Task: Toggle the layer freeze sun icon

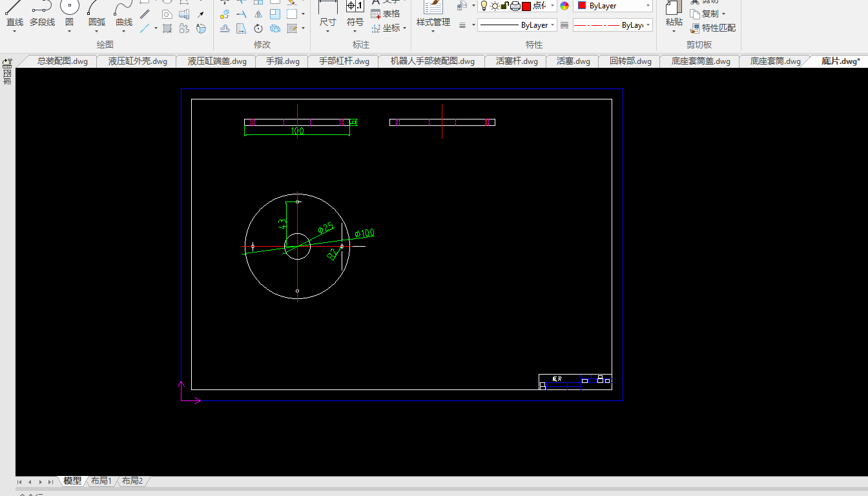Action: pyautogui.click(x=495, y=6)
